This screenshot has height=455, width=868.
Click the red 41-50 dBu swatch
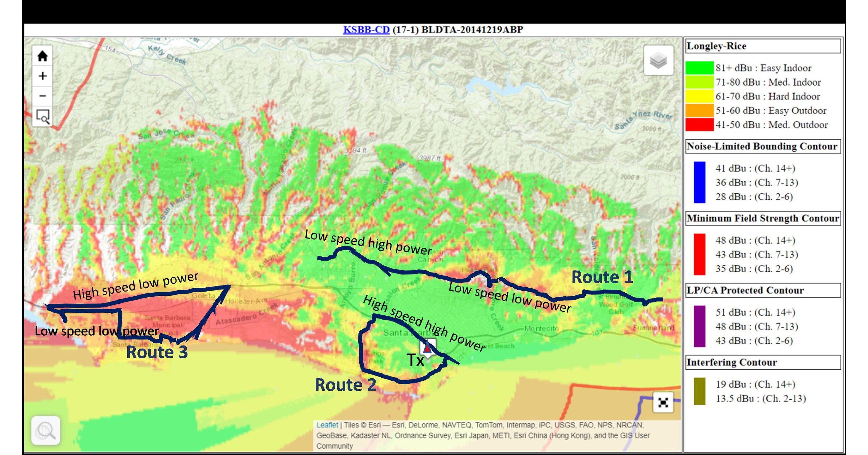pos(700,125)
